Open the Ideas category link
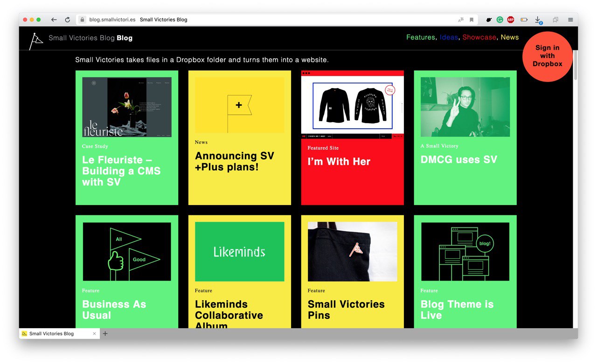Viewport: 597px width, 364px height. 449,37
